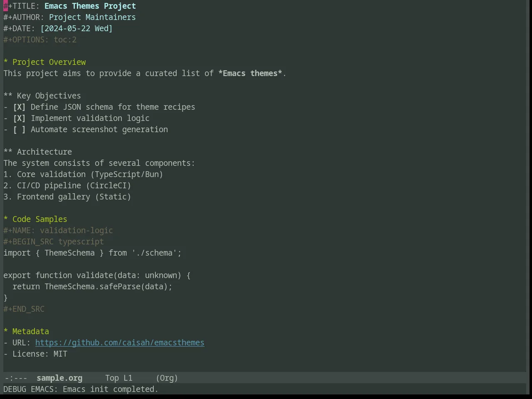Click the Top position indicator in mode line
The width and height of the screenshot is (532, 399).
click(112, 378)
